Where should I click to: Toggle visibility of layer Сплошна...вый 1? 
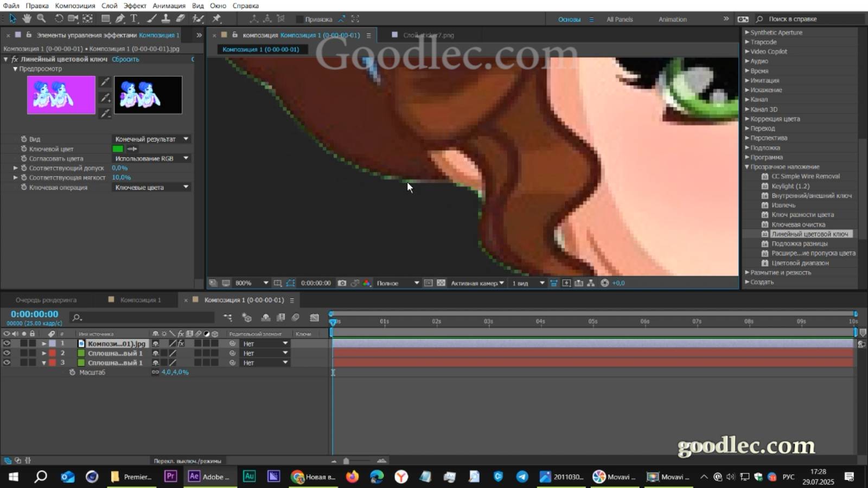coord(7,353)
